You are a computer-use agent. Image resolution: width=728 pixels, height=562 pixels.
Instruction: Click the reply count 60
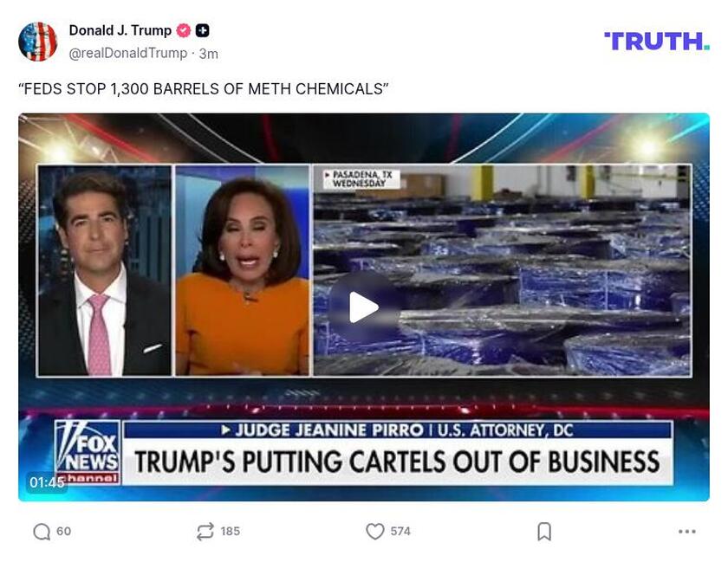pos(63,531)
